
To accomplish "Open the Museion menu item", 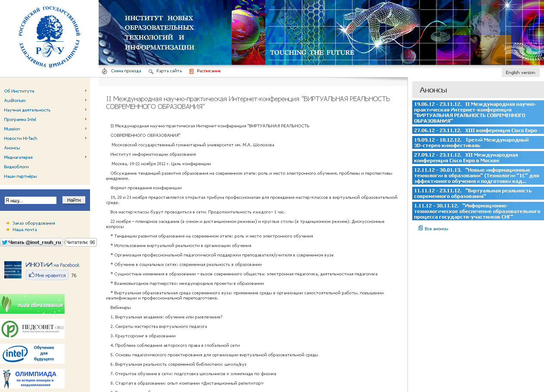I will click(12, 129).
